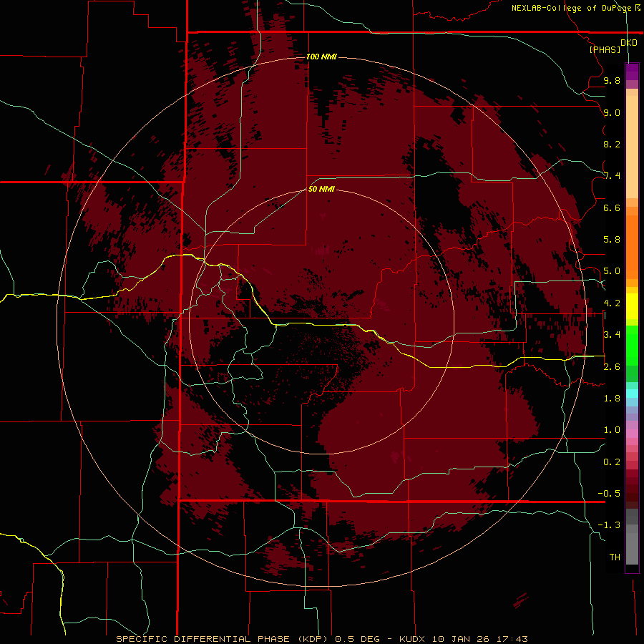Select the 0.2 legend value
Screen dimensions: 644x644
click(612, 462)
